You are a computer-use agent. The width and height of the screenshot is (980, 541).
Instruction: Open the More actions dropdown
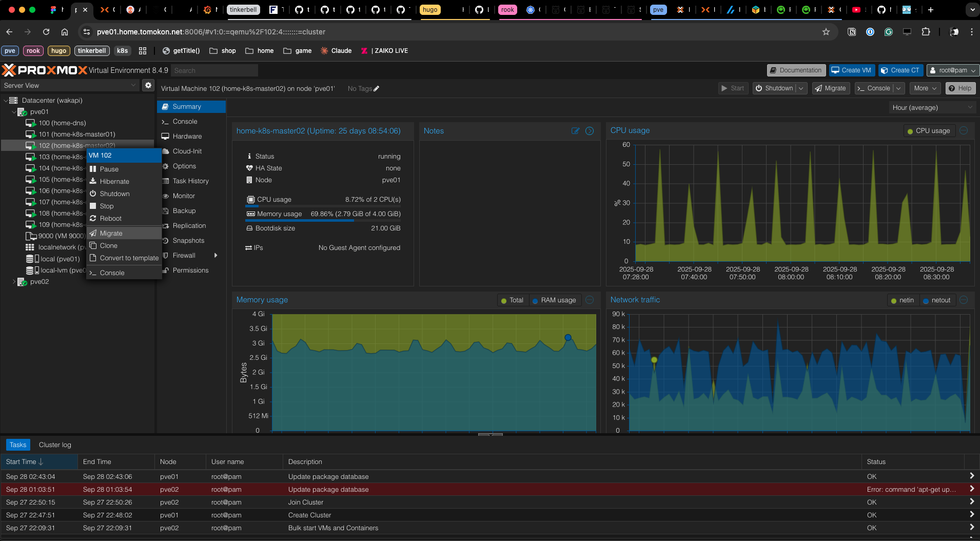click(925, 88)
